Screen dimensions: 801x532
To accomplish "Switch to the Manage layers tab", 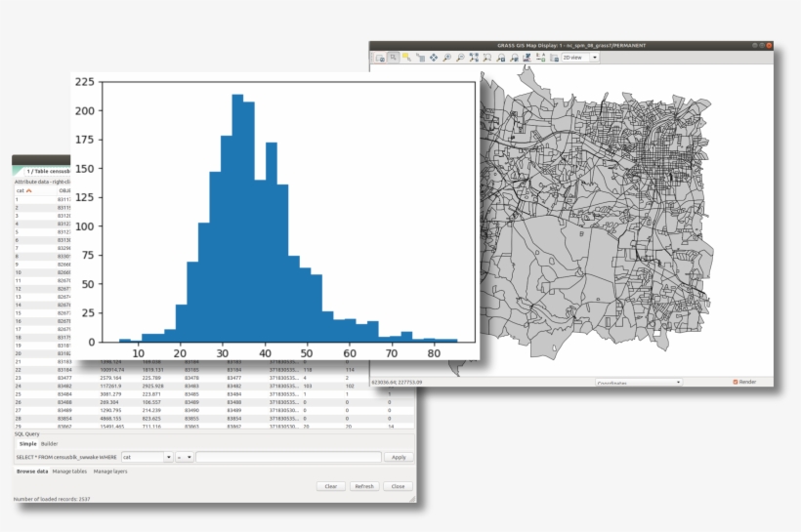I will pos(110,471).
